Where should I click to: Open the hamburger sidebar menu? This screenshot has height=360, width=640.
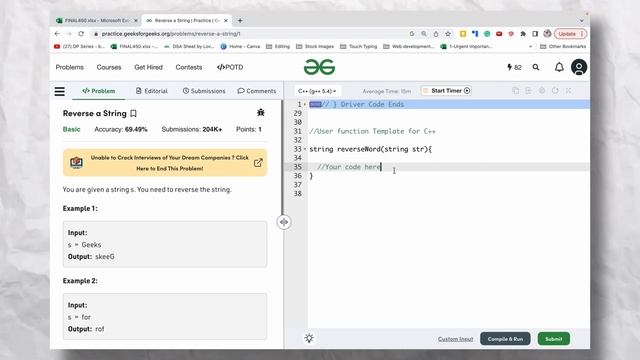point(60,91)
